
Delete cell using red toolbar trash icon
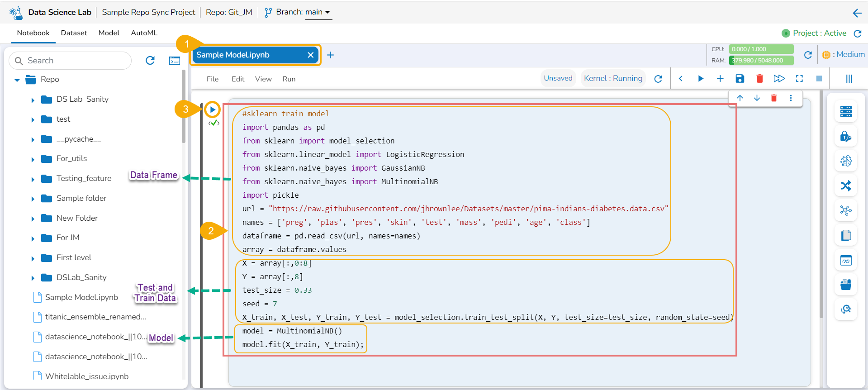759,79
